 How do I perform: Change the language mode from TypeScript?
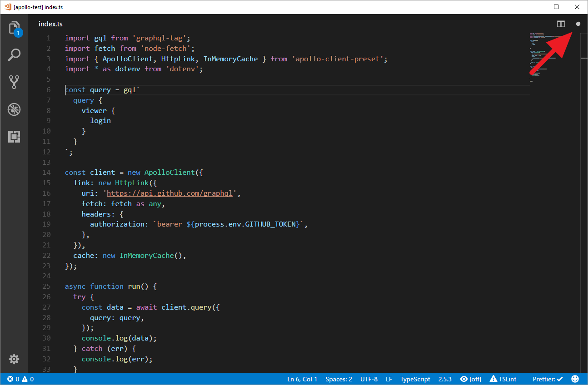(x=415, y=379)
